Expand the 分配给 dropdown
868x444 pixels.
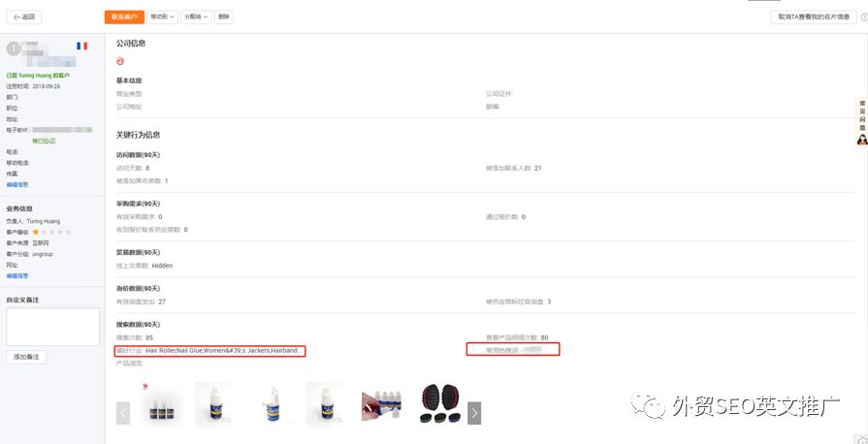point(196,17)
